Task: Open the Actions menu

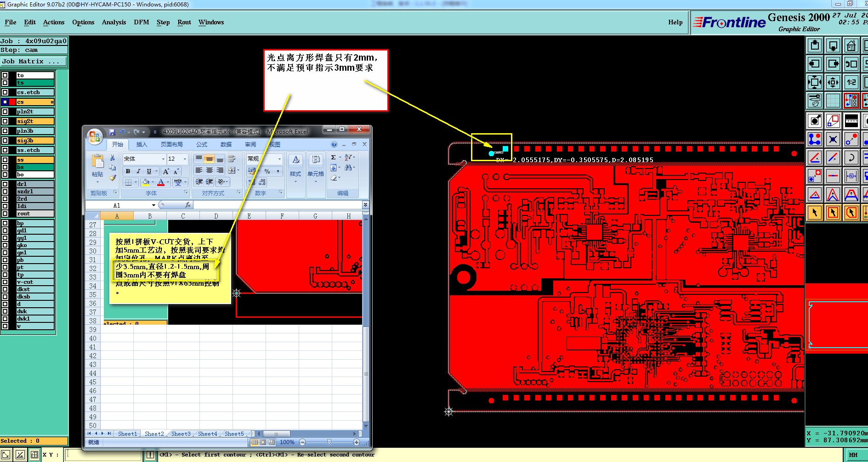Action: coord(54,22)
